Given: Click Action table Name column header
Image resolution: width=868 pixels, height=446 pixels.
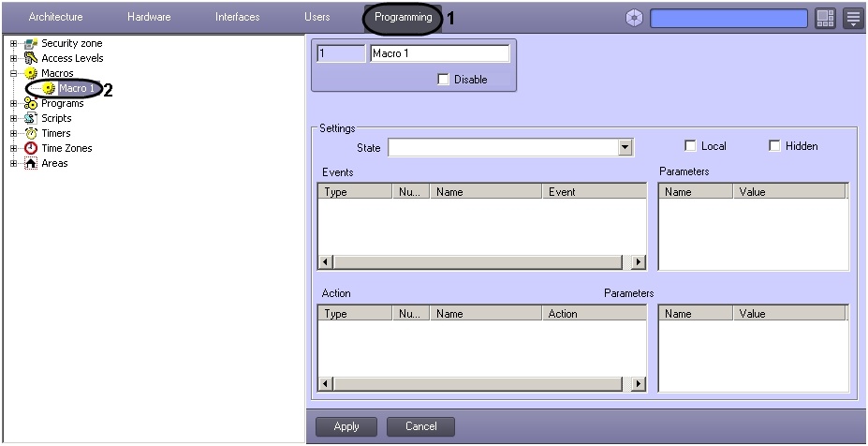Looking at the screenshot, I should pyautogui.click(x=485, y=314).
